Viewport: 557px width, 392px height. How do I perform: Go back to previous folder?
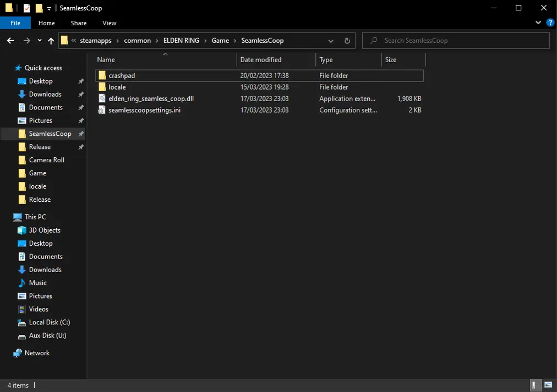10,41
